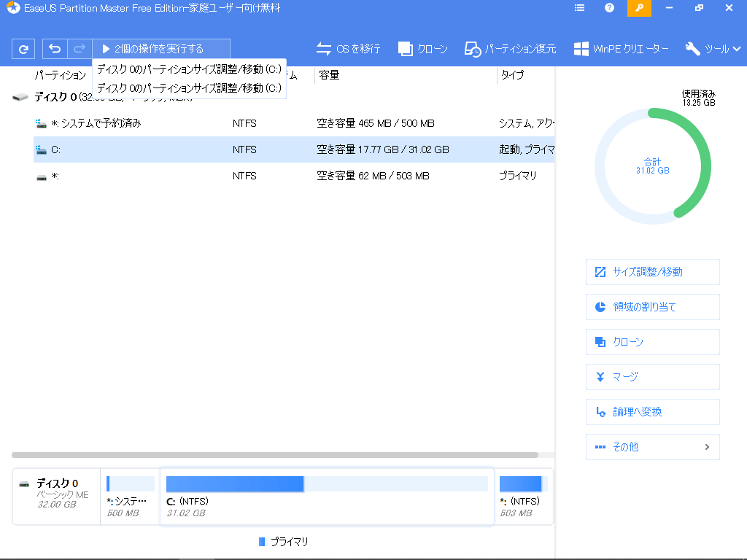Select the 500 MB system partition block

(130, 497)
